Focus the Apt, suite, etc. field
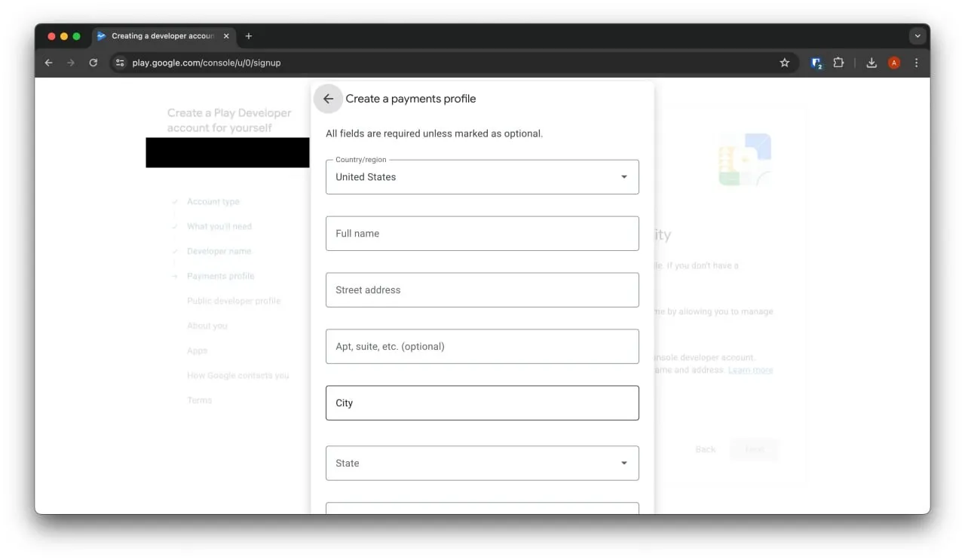Image resolution: width=965 pixels, height=560 pixels. [x=482, y=347]
